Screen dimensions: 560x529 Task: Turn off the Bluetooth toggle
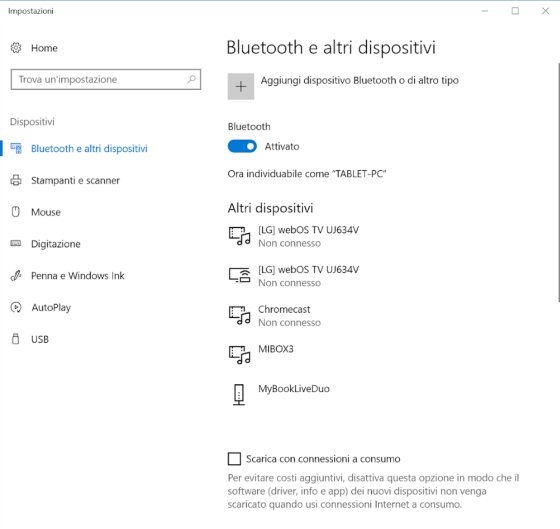click(242, 146)
